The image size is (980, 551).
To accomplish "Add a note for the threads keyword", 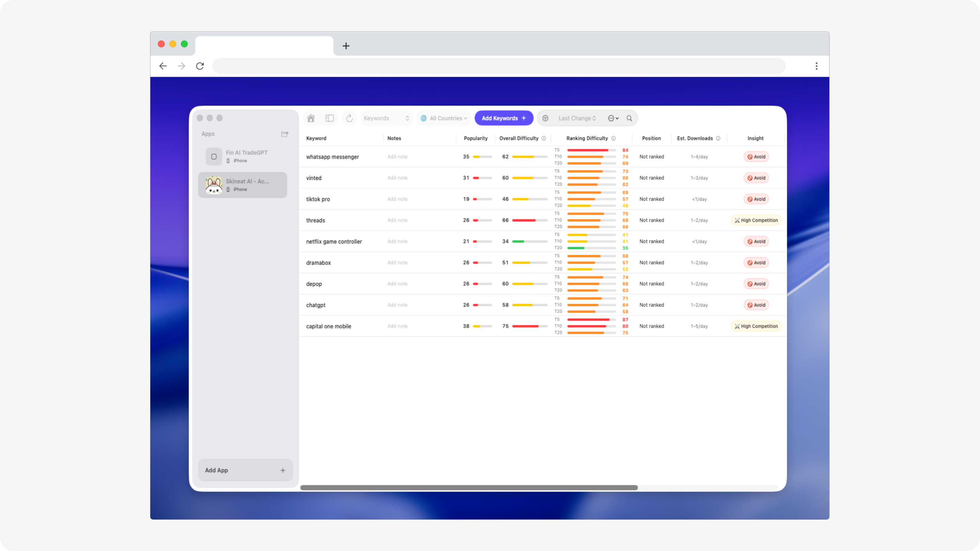I will pos(397,220).
